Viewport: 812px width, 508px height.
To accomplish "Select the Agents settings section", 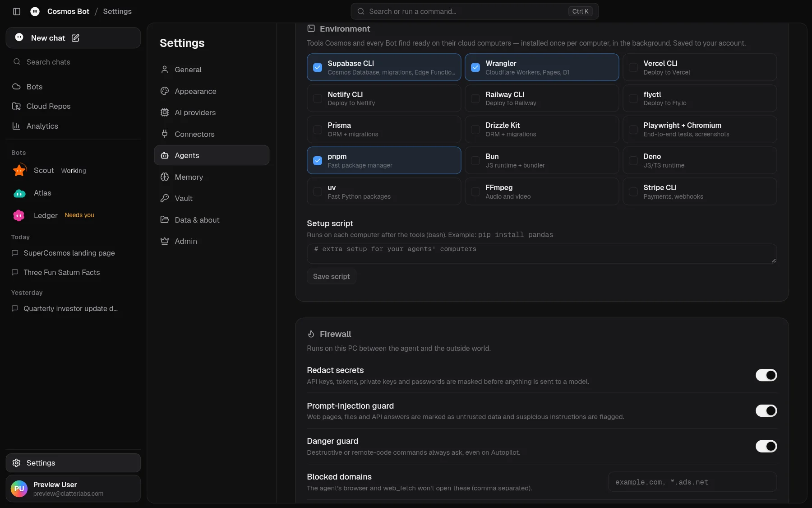I will (x=212, y=155).
